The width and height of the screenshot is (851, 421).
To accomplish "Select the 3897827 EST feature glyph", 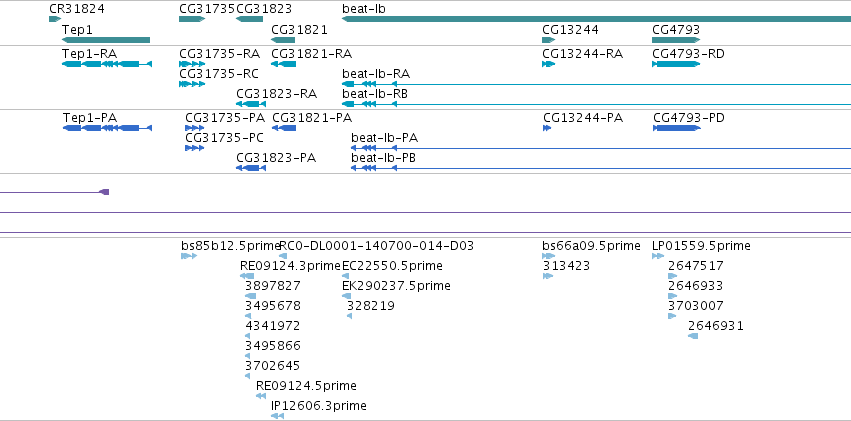I will click(x=250, y=296).
